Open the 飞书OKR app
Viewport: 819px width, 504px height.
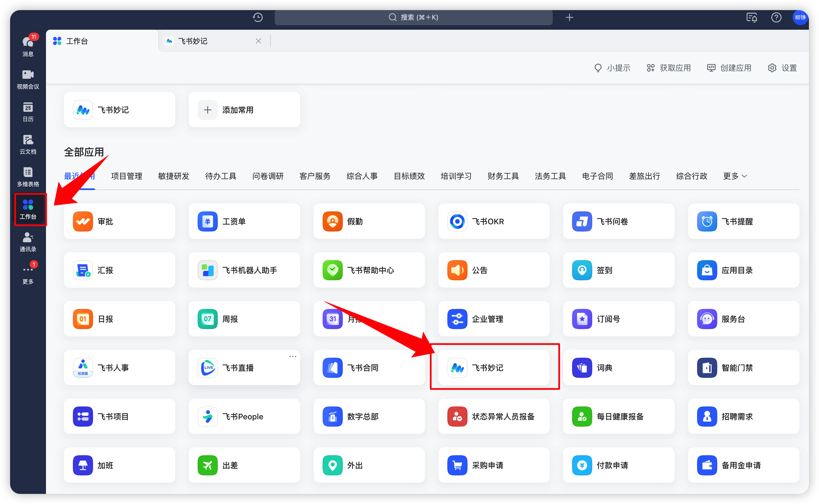tap(494, 221)
